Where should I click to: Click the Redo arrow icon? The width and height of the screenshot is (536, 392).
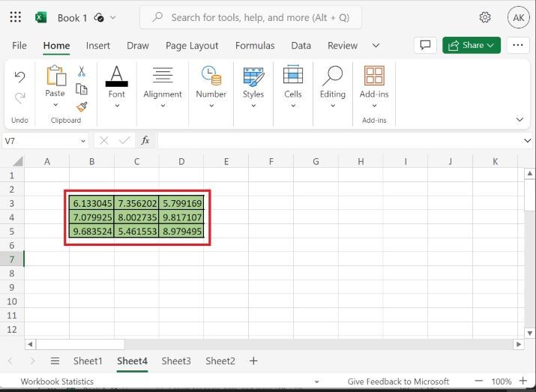pyautogui.click(x=19, y=98)
